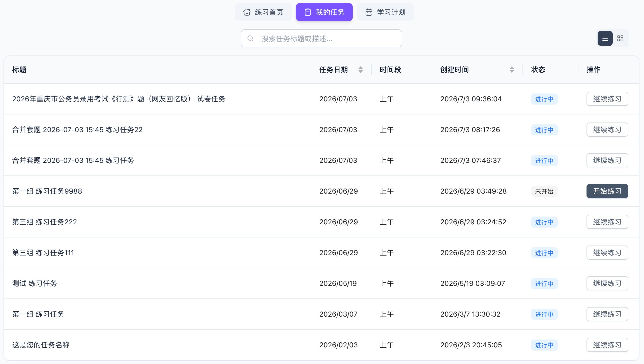Continue practice for 练习任务22 row

point(607,130)
